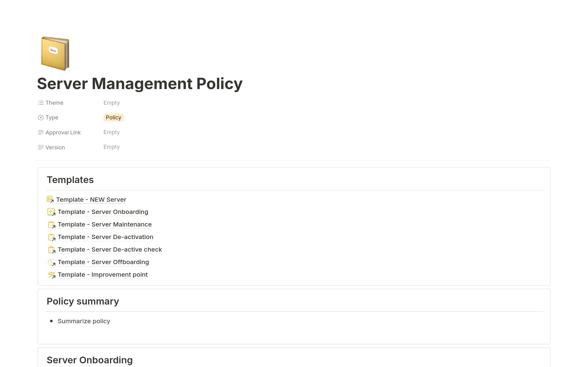Click the Server Onboarding section heading
This screenshot has width=588, height=367.
pos(89,360)
